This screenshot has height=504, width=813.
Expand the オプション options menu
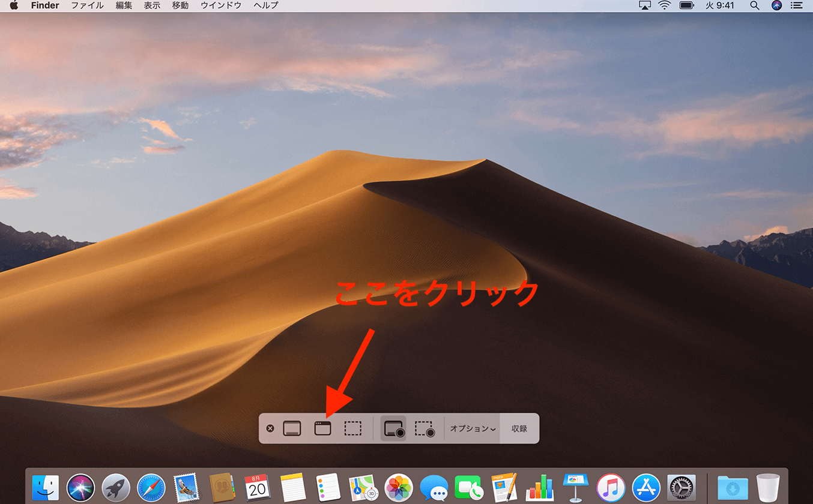[x=473, y=428]
